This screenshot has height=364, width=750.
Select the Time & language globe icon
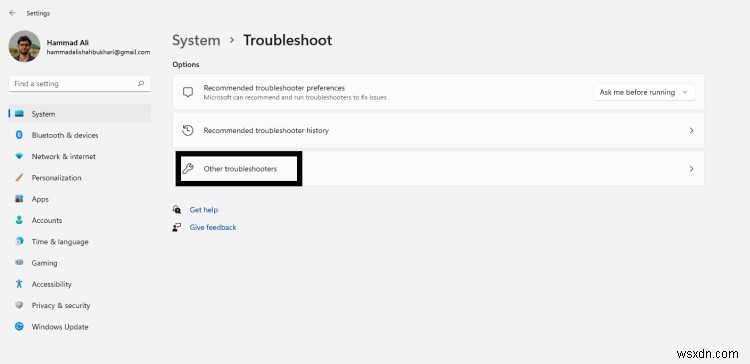click(x=19, y=242)
